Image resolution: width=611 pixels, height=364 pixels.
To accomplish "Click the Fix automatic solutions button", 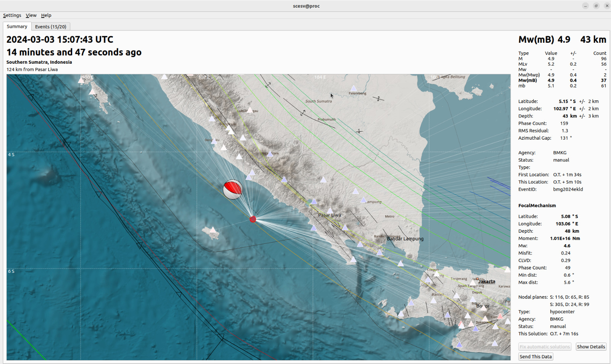I will [x=545, y=347].
